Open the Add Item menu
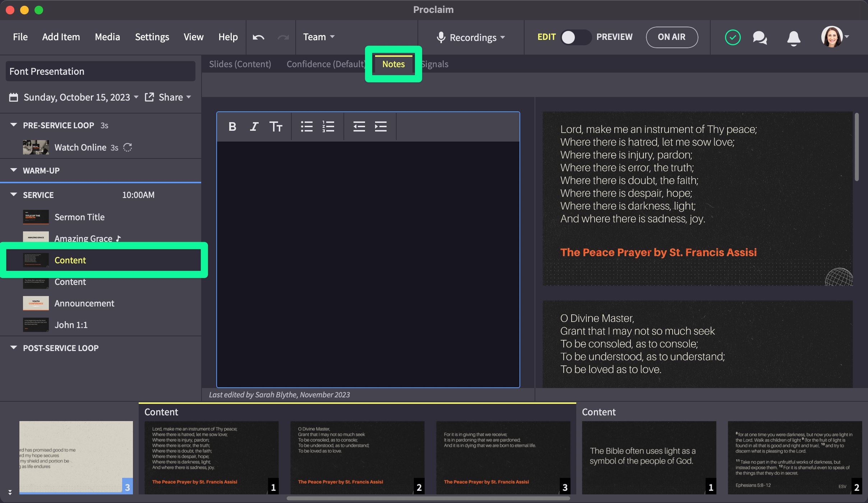The image size is (868, 503). (x=61, y=37)
